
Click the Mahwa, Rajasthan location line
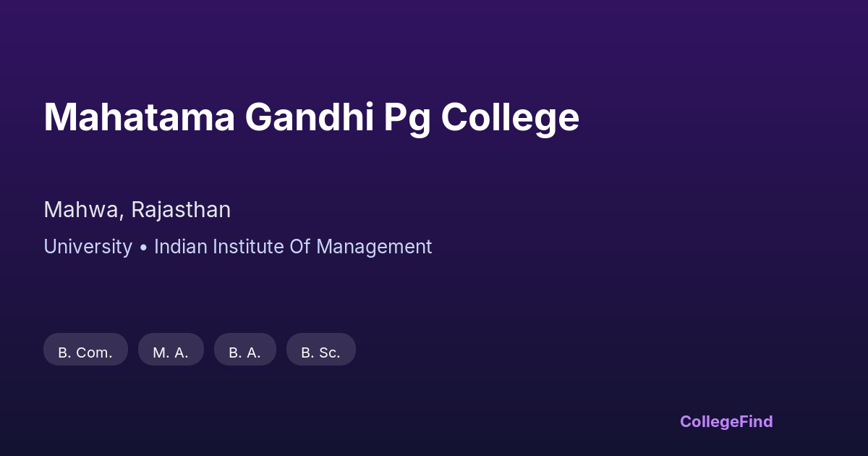click(137, 210)
